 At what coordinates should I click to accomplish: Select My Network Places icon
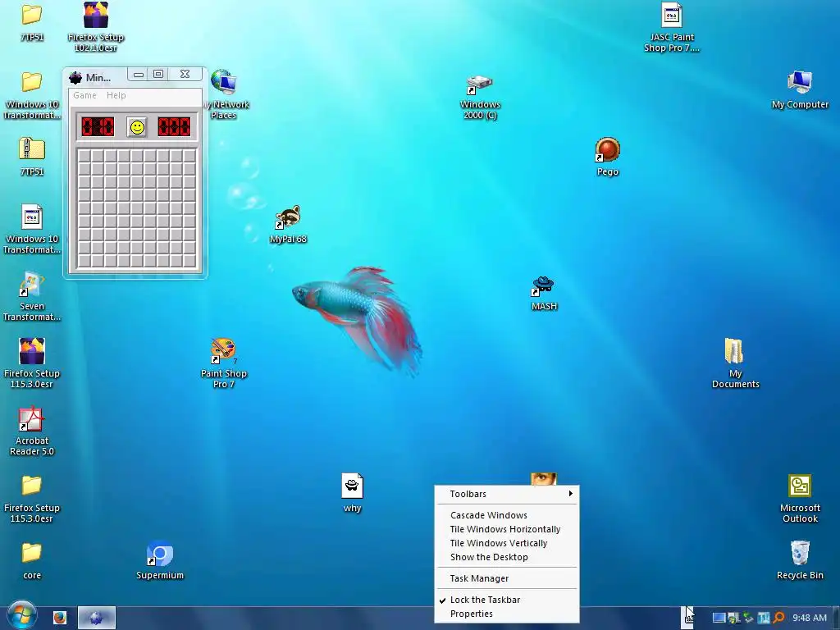(223, 82)
